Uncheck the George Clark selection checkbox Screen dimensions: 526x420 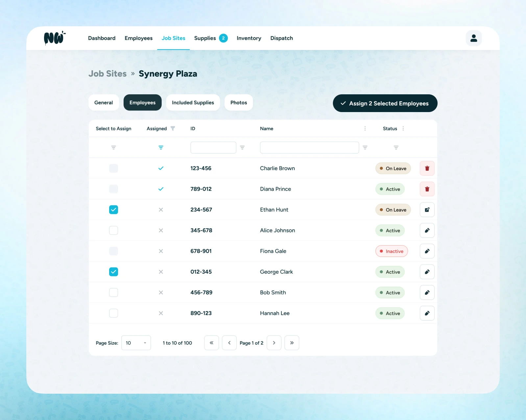[x=113, y=272]
